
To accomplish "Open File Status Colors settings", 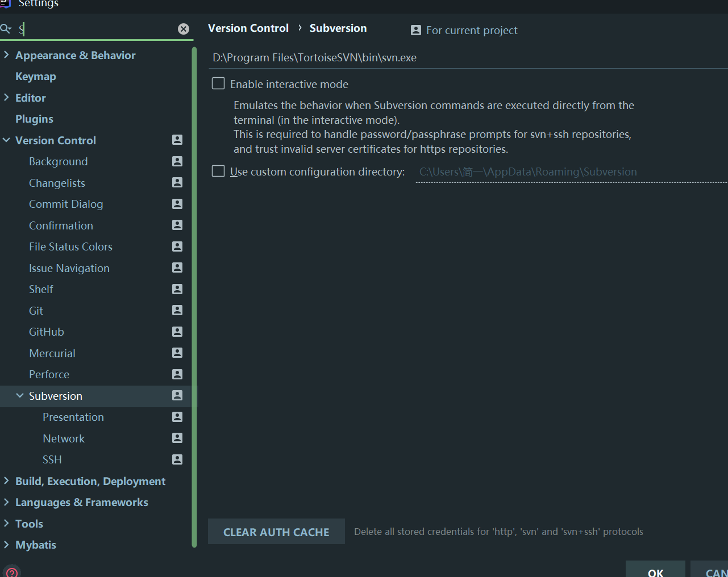I will (70, 247).
